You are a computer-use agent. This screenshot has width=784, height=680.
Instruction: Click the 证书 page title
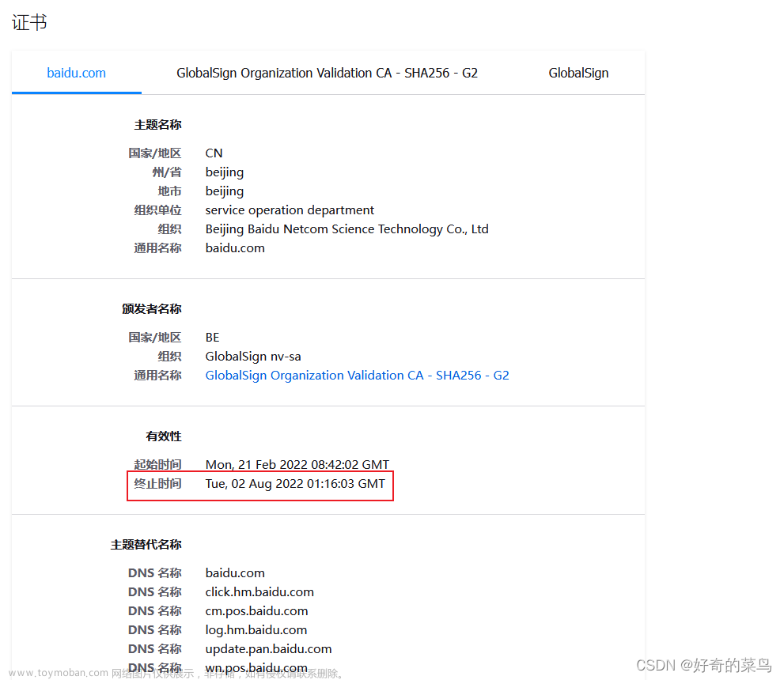coord(29,22)
